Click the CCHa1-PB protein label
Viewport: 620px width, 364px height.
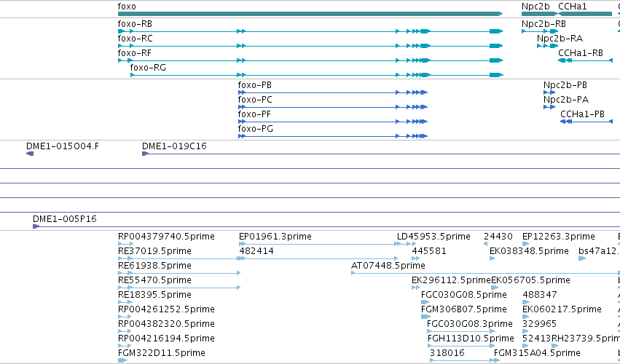pyautogui.click(x=582, y=114)
